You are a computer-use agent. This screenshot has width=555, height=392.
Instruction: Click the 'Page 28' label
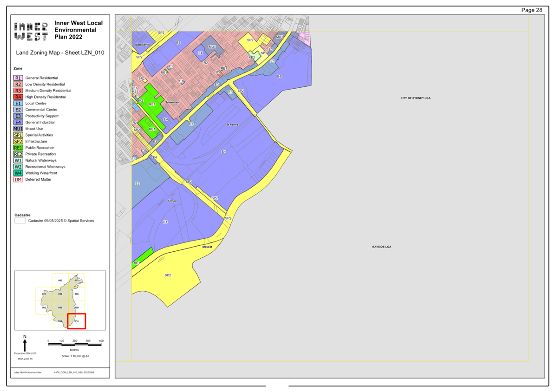click(x=532, y=10)
